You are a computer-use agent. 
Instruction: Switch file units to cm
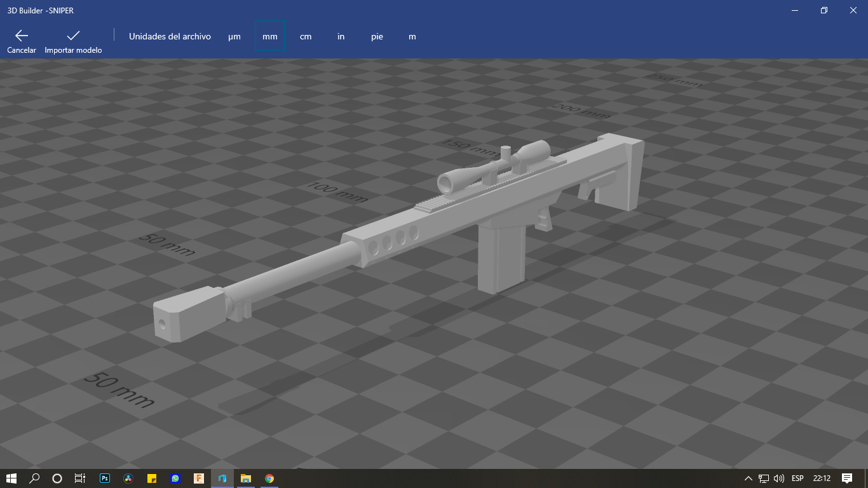point(306,36)
